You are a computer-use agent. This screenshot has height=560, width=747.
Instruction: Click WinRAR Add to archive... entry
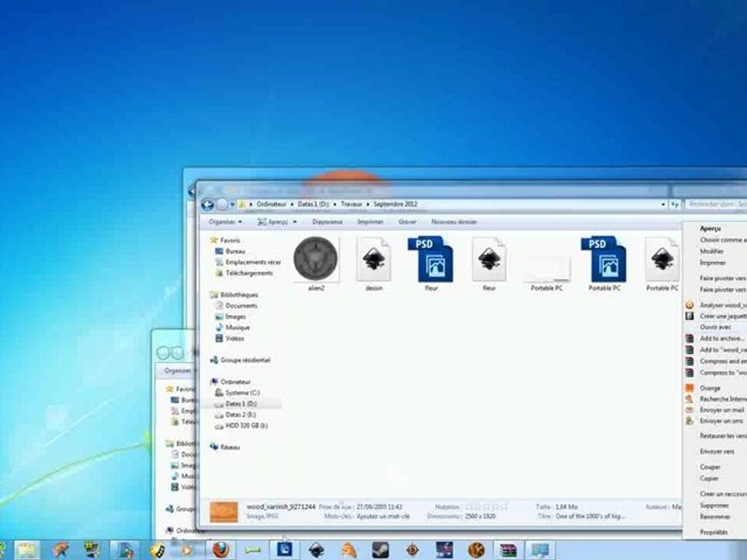[x=716, y=338]
